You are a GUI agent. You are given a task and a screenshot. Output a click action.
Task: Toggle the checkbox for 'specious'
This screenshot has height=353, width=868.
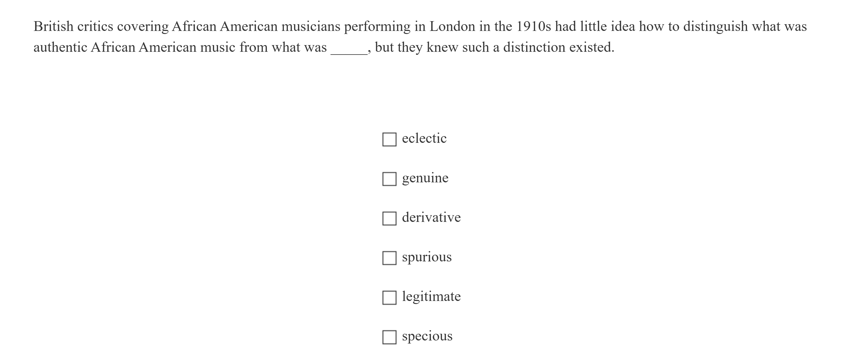pyautogui.click(x=389, y=337)
